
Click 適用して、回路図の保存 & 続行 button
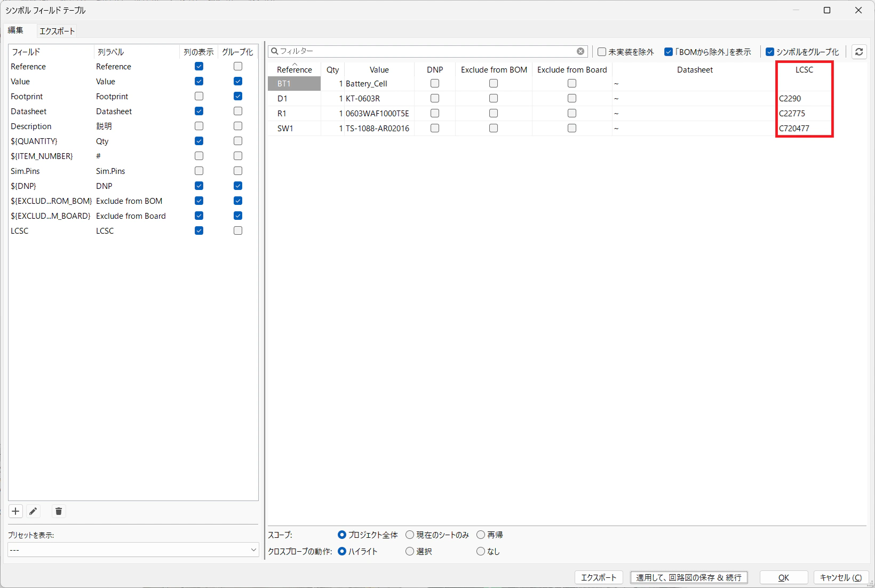point(689,577)
